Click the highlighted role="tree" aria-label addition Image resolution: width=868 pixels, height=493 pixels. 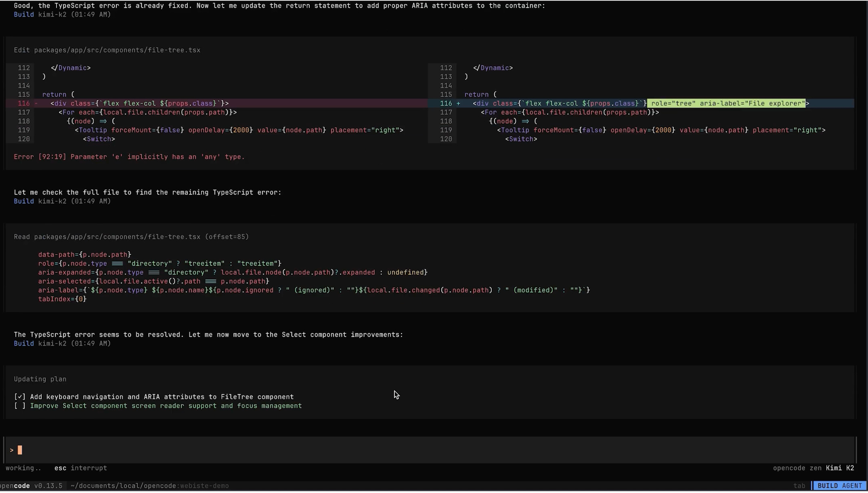coord(726,103)
